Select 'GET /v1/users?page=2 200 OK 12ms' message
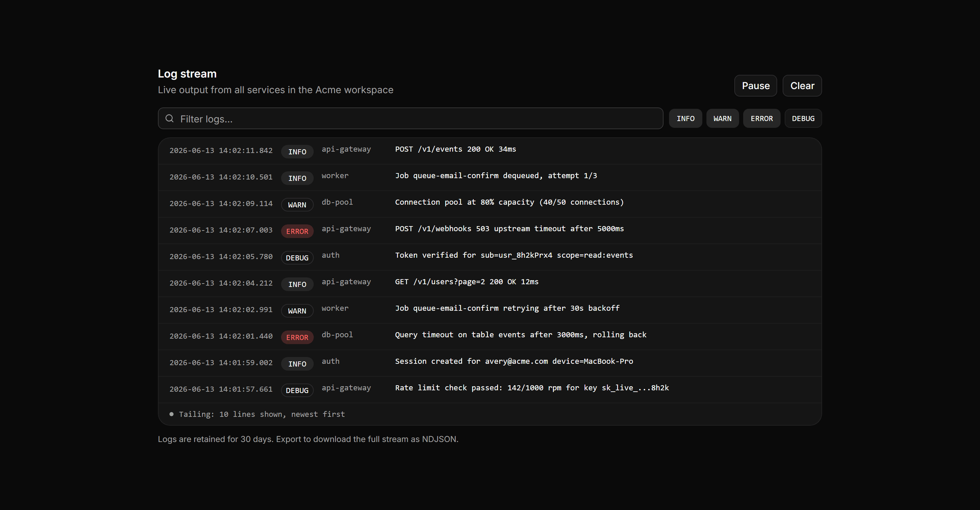The image size is (980, 510). [x=467, y=282]
